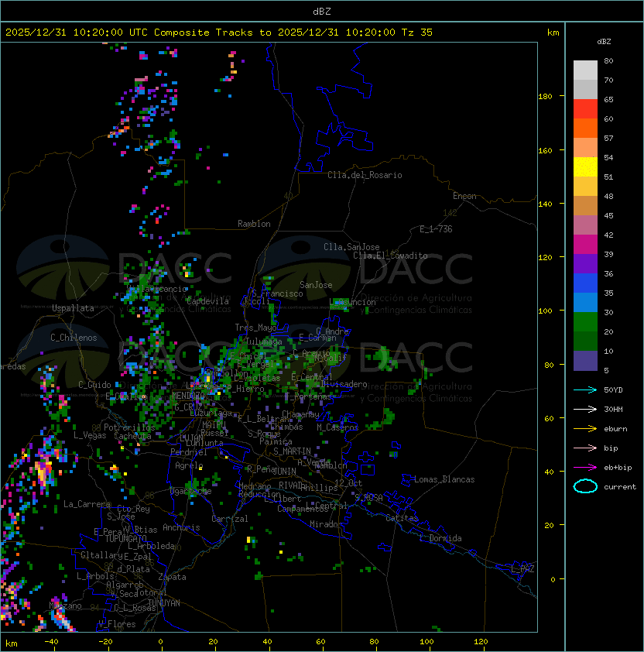The height and width of the screenshot is (652, 644).
Task: Click the TUPUNGATO label
Action: [x=125, y=539]
